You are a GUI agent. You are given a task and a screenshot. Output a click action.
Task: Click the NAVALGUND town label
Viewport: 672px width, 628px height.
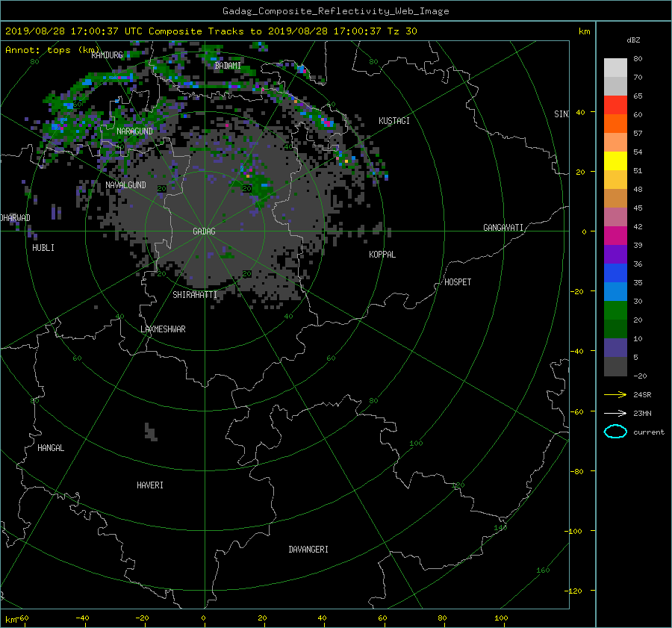(125, 184)
